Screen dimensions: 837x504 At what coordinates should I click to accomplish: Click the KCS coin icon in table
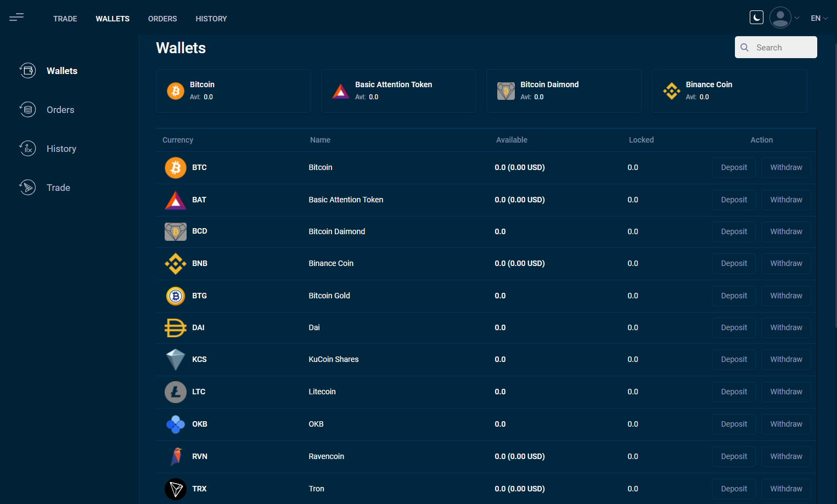(176, 359)
